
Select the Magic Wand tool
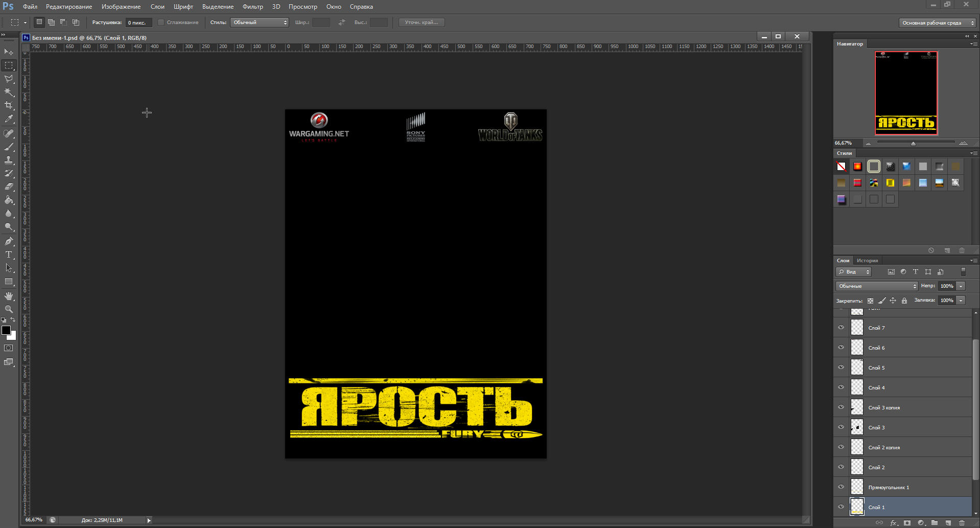[9, 92]
